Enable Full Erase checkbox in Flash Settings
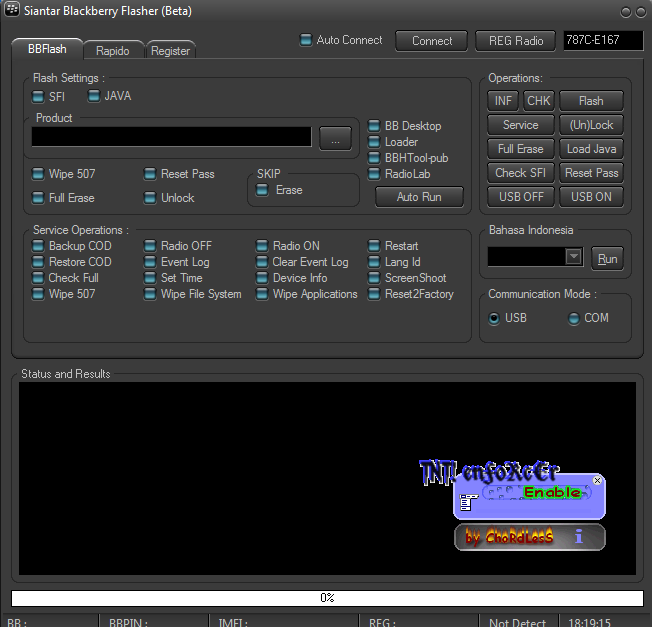 click(x=38, y=198)
